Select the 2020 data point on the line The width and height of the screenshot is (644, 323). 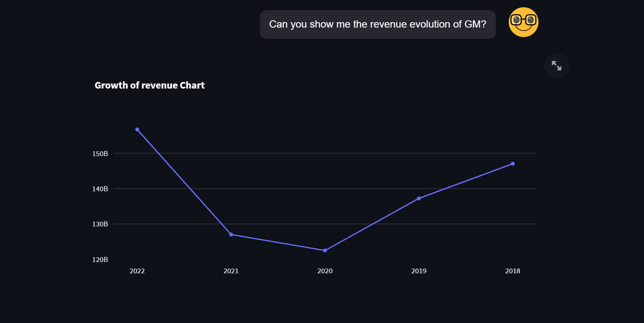pos(325,250)
